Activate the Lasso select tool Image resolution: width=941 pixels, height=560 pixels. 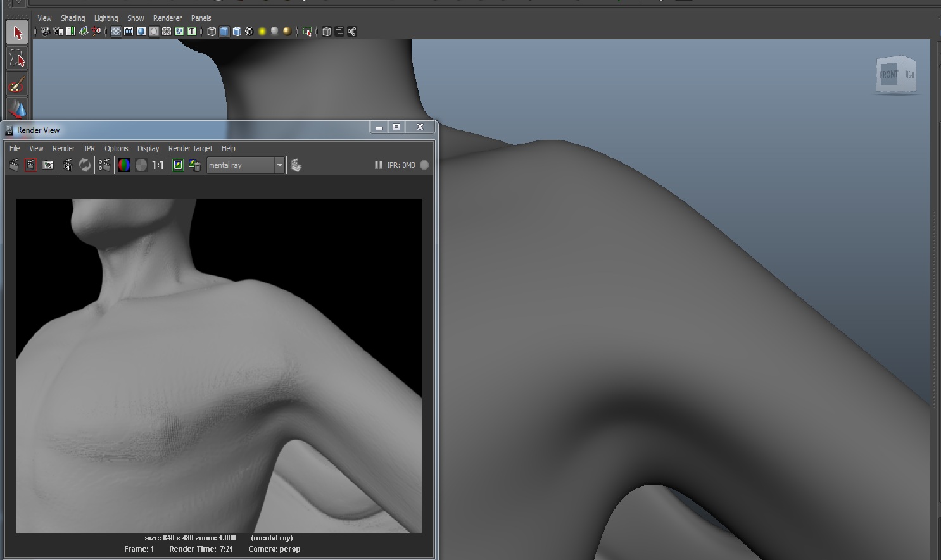pyautogui.click(x=17, y=59)
